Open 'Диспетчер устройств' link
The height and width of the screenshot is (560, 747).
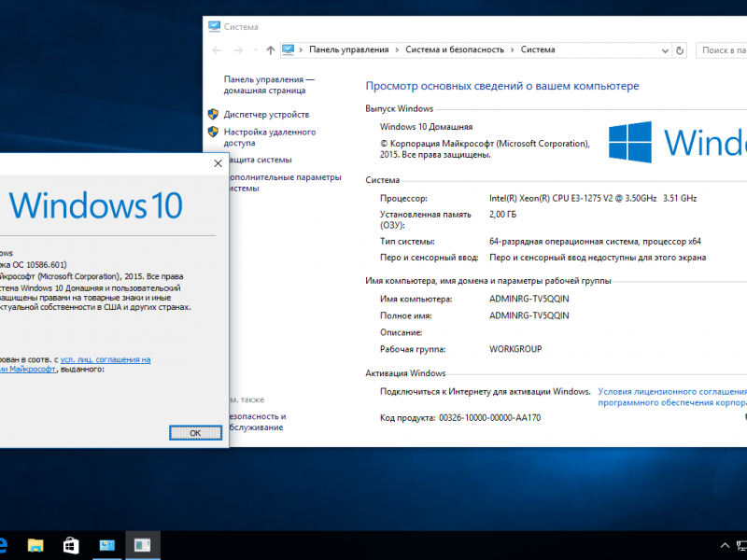point(266,114)
